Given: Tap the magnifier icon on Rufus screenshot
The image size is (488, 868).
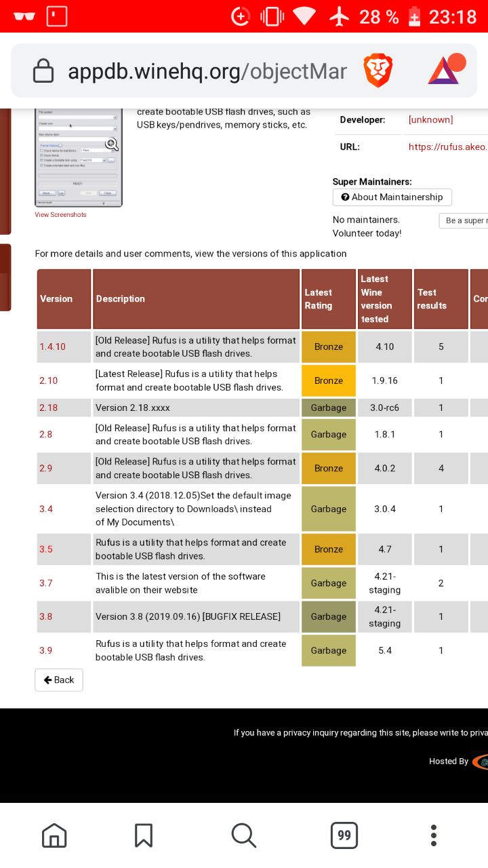Looking at the screenshot, I should (x=112, y=143).
